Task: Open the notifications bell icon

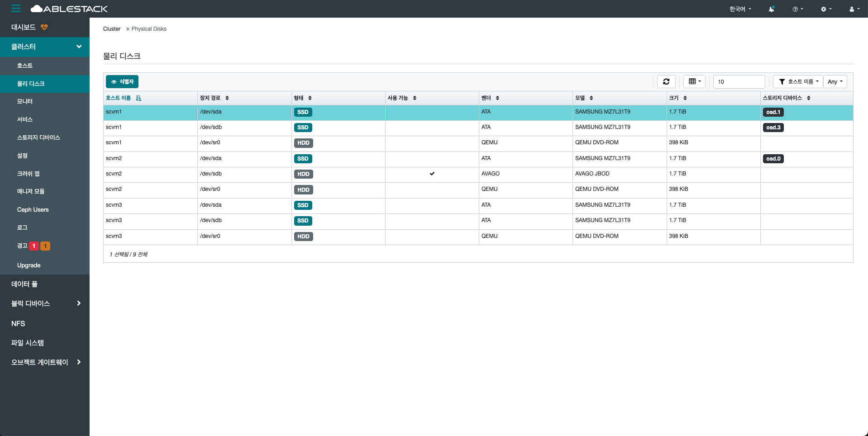Action: pos(771,9)
